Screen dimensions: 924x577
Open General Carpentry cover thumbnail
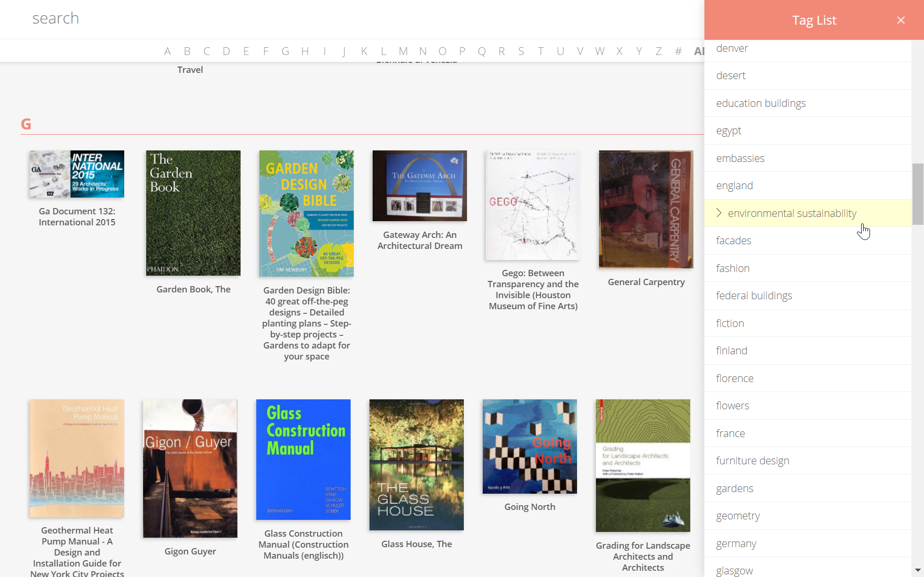646,209
